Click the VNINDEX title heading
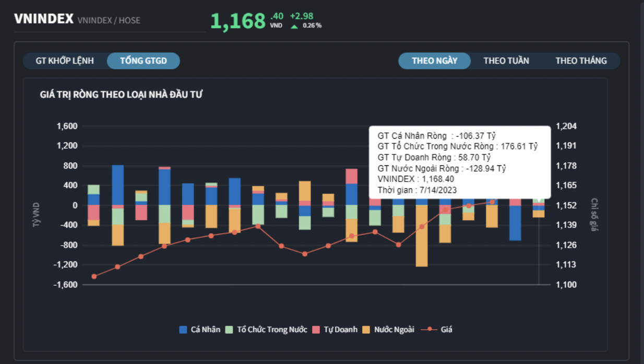The image size is (644, 364). [x=44, y=19]
